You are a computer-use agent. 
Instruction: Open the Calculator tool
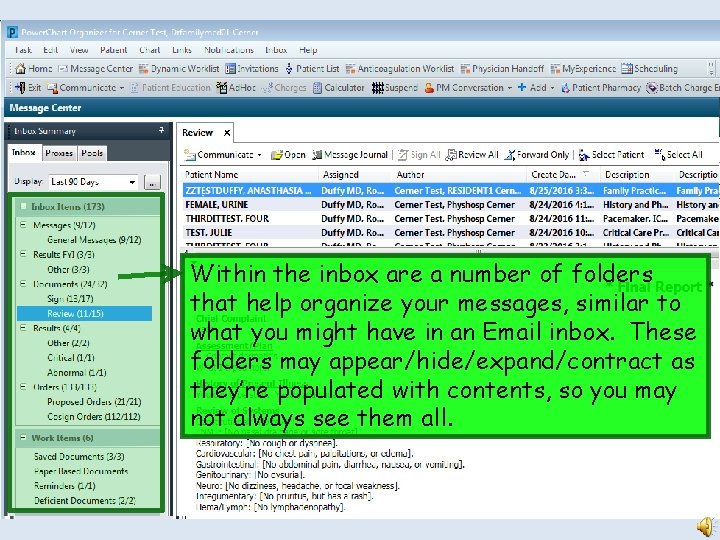click(x=338, y=88)
